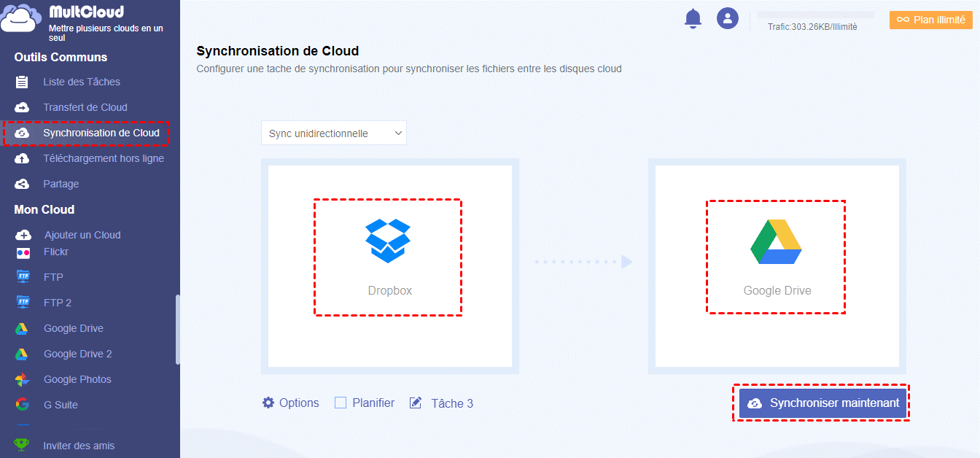Select the Dropbox source box
This screenshot has width=980, height=458.
390,266
